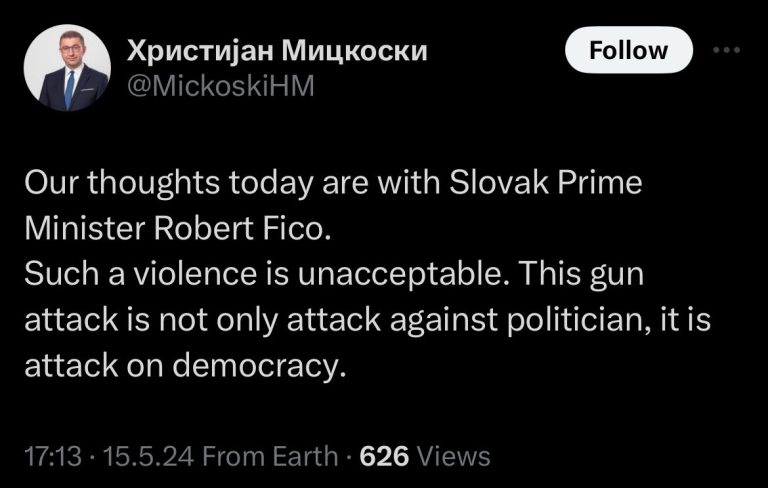Open profile via name Христијан Мицкоски
768x488 pixels.
pos(277,50)
